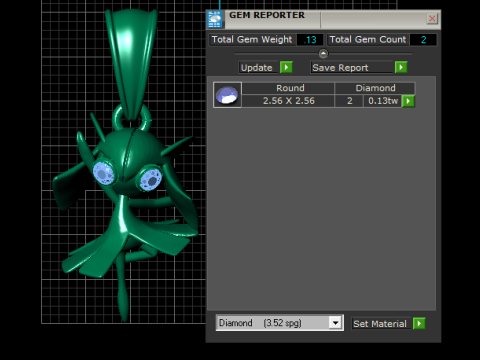
Task: Click the green arrow next to Update
Action: click(286, 67)
